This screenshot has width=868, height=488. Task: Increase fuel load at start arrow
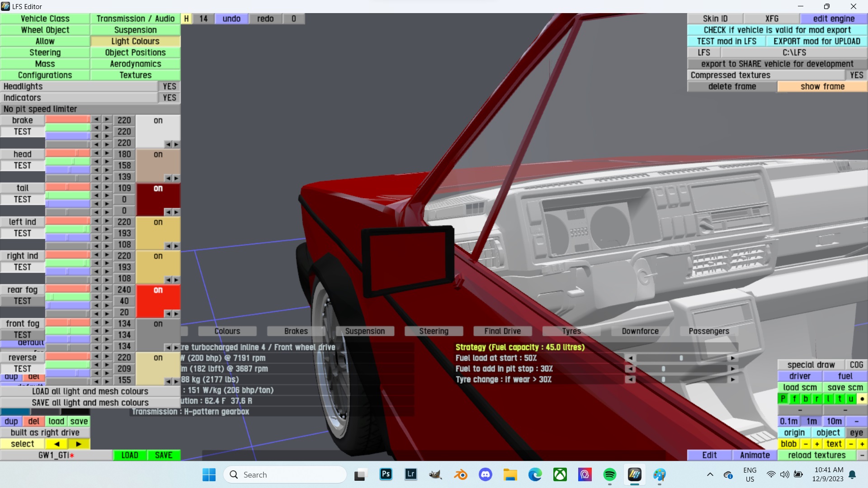tap(732, 358)
